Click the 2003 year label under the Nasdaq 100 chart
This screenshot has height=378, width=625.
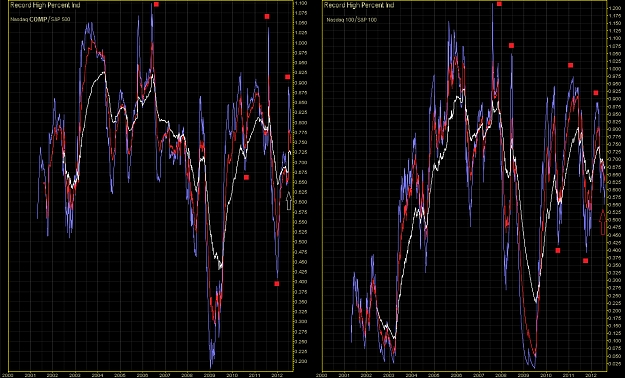390,375
